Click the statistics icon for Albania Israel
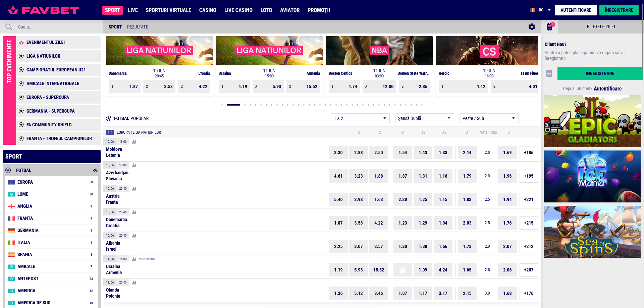This screenshot has width=644, height=308. tap(134, 236)
